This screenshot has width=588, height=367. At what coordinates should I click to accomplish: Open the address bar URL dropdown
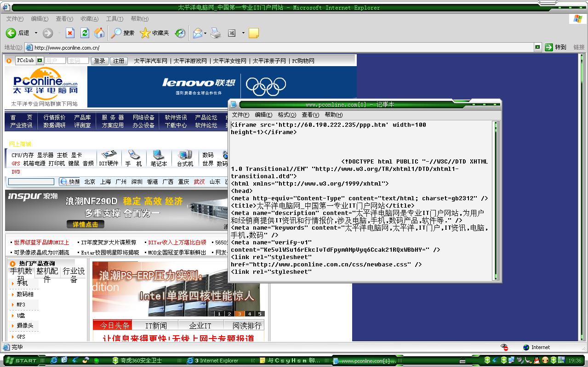pyautogui.click(x=537, y=47)
